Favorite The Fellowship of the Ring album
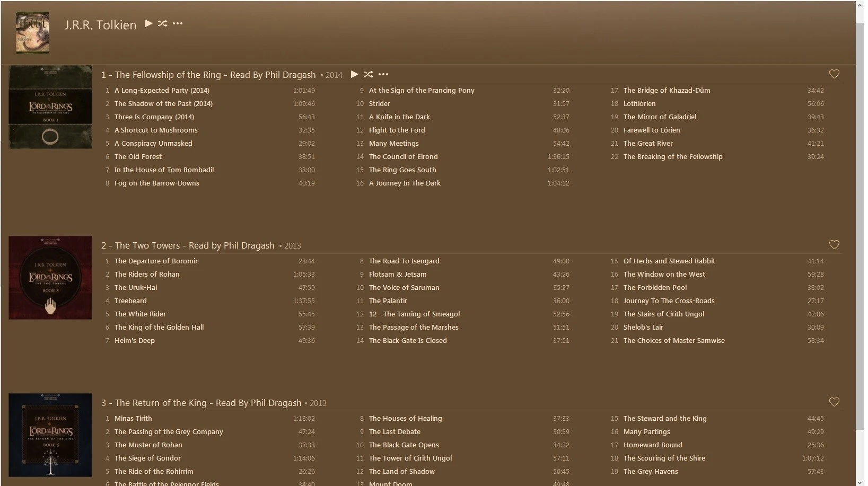868x486 pixels. pos(834,74)
